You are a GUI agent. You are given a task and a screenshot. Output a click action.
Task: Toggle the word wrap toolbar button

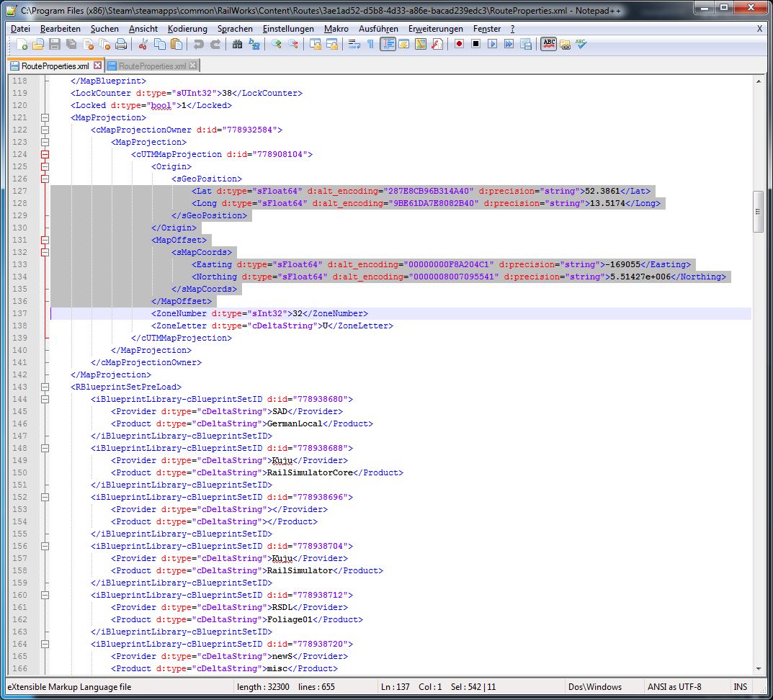(x=354, y=45)
